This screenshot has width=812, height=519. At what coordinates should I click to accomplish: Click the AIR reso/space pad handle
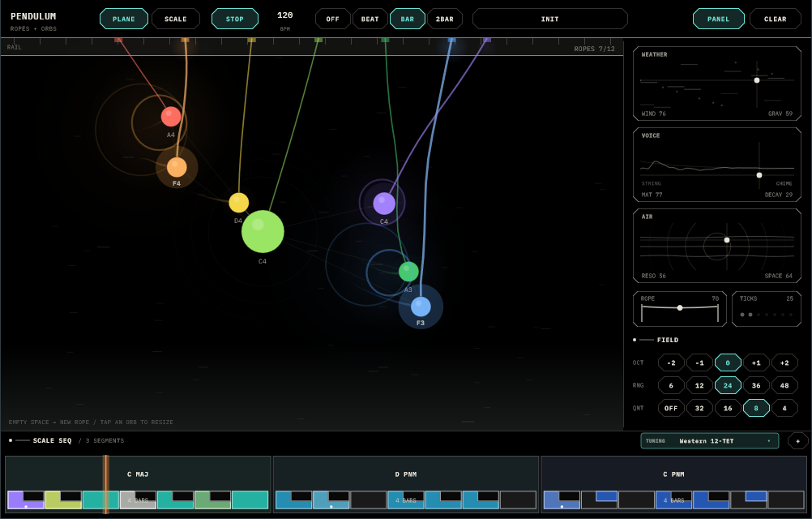pos(727,240)
